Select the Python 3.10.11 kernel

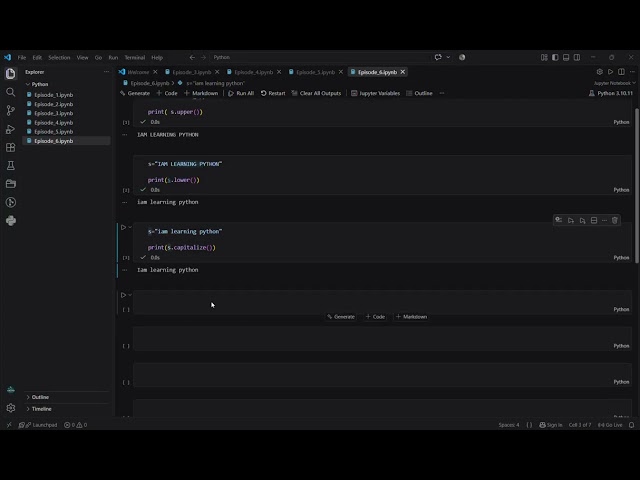tap(611, 93)
